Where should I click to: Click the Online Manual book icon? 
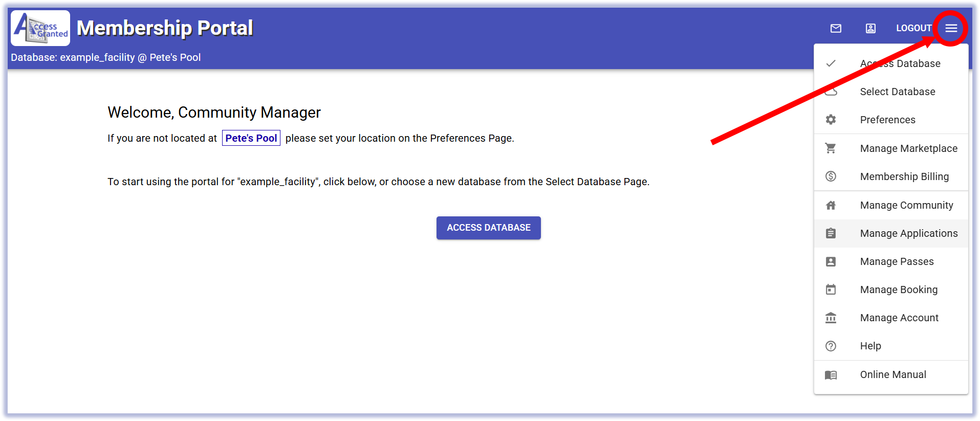[x=831, y=375]
